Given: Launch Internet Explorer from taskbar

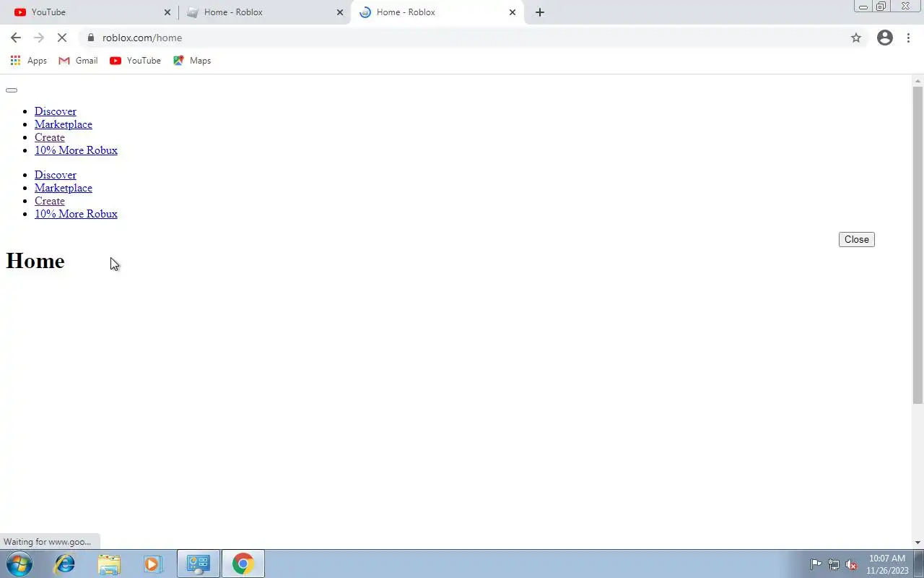Looking at the screenshot, I should click(65, 564).
